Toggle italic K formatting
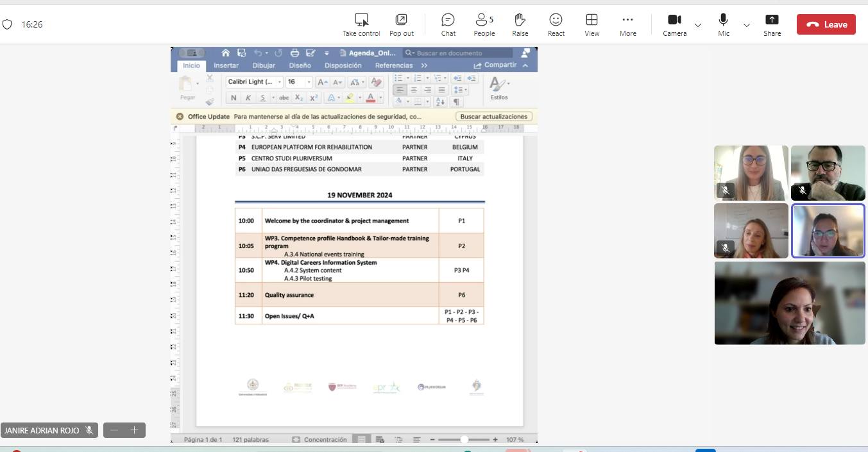Screen dimensions: 868x452 click(x=248, y=98)
